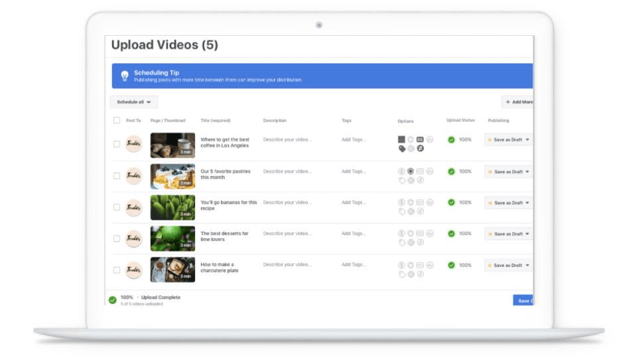Click the Upload Status column header

(460, 121)
